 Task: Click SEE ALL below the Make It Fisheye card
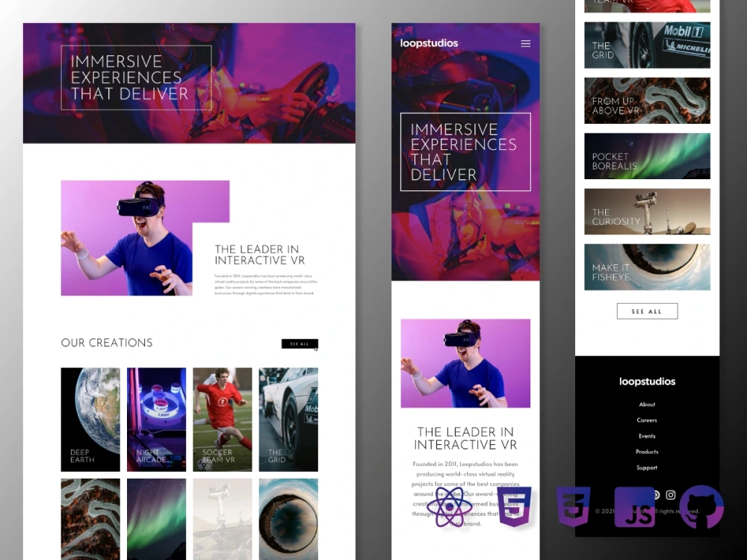tap(647, 311)
